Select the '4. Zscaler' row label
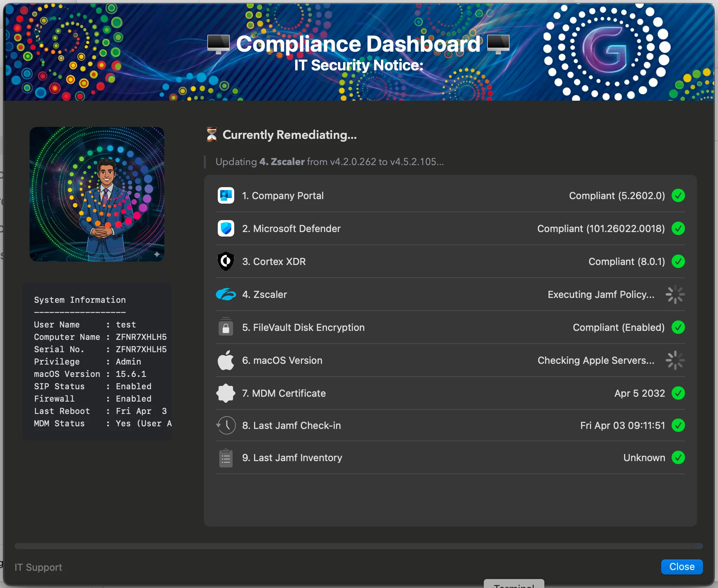718x588 pixels. [x=264, y=295]
